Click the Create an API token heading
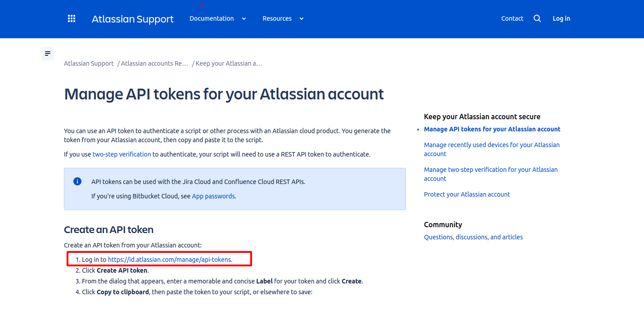Viewport: 644px width, 310px height. point(108,230)
